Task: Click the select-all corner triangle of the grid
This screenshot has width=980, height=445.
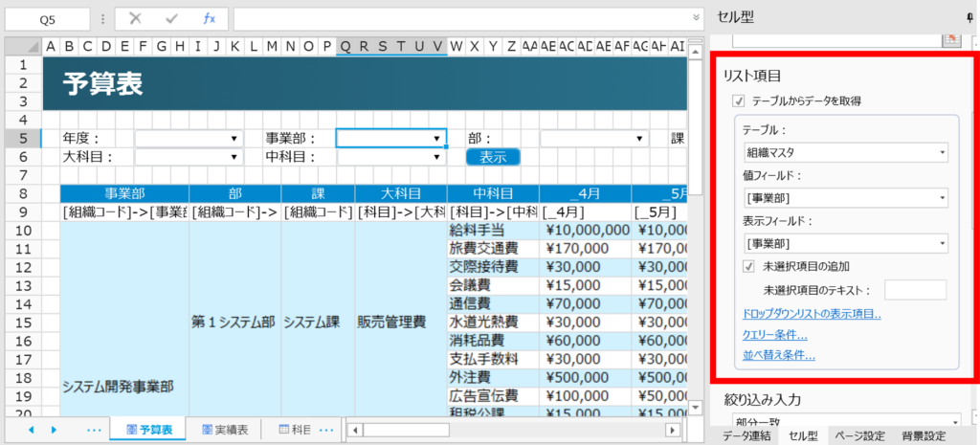Action: click(23, 46)
